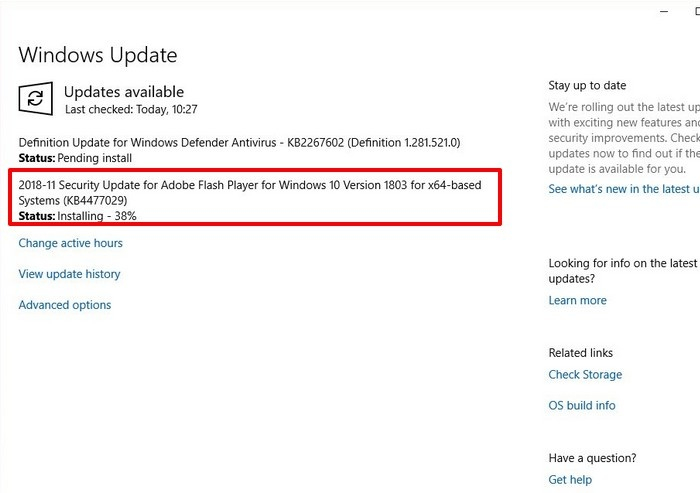This screenshot has height=493, width=700.
Task: Click the Updates available status text
Action: [x=124, y=92]
